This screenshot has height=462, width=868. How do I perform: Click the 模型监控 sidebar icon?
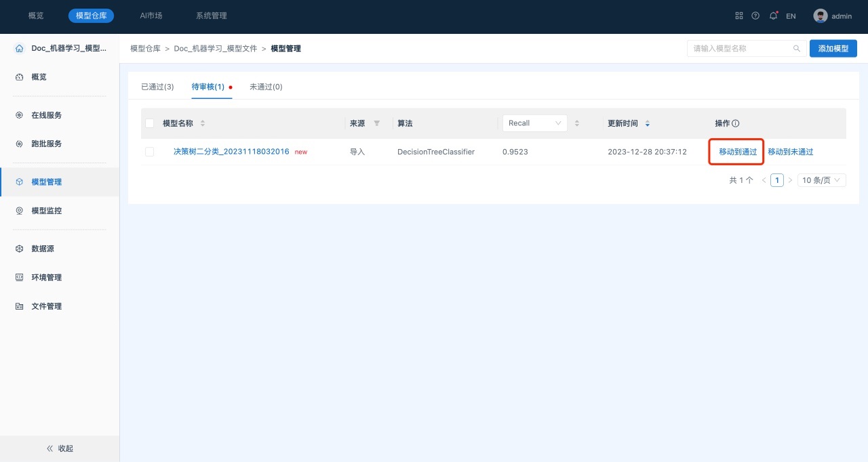(19, 211)
